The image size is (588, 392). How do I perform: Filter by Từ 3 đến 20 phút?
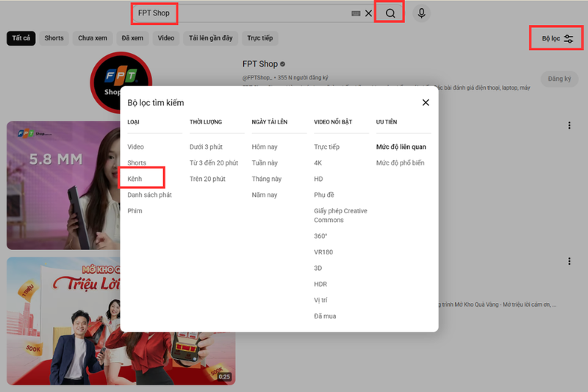pyautogui.click(x=214, y=163)
